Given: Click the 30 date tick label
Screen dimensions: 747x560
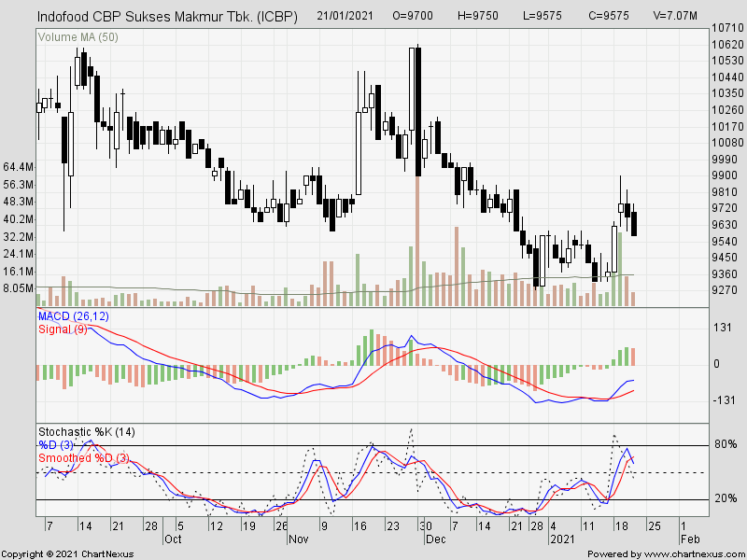Looking at the screenshot, I should pos(426,526).
